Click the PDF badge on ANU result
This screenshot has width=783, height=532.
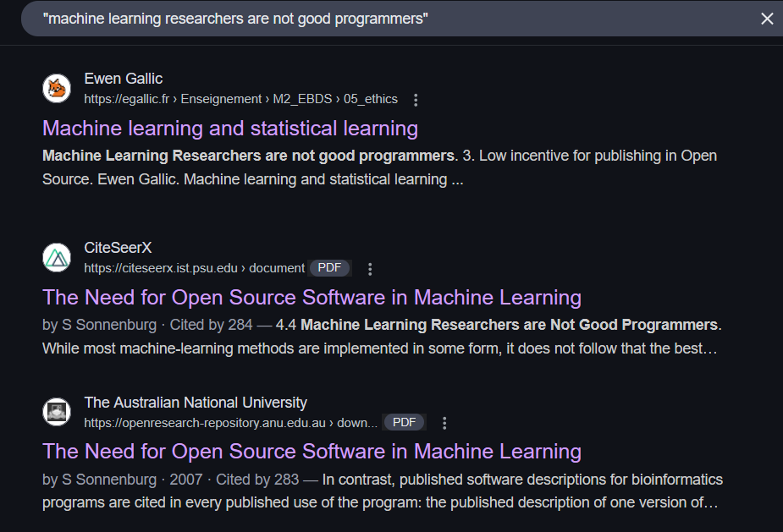[x=405, y=422]
